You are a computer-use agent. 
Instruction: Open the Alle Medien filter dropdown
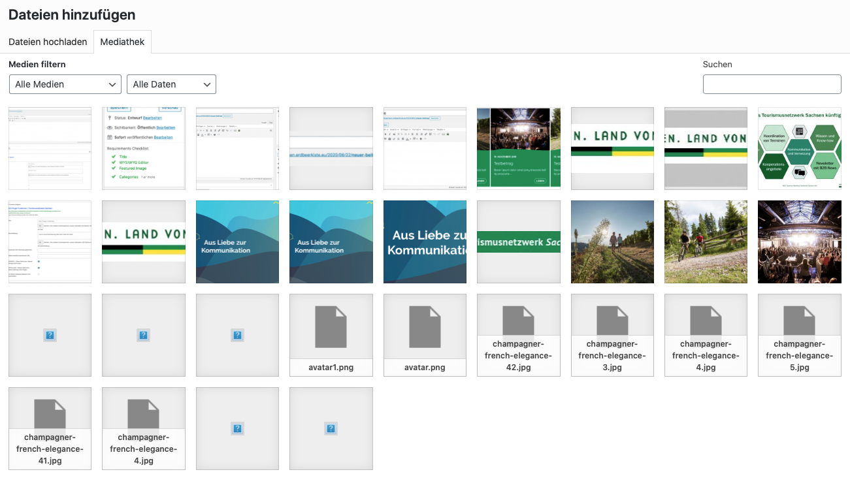point(65,84)
